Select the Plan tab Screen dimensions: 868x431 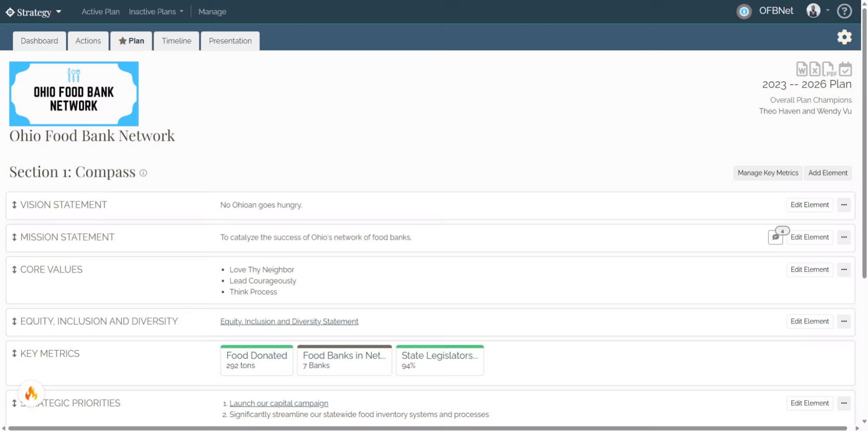(131, 41)
